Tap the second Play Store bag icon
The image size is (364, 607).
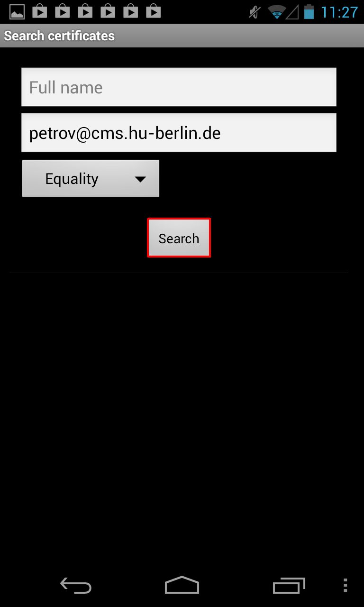tap(63, 11)
